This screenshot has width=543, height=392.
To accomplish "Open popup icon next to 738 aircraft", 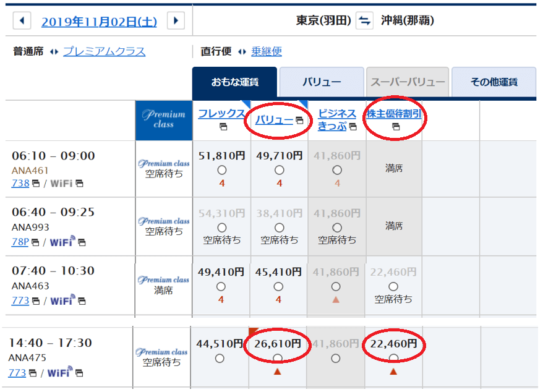I will (x=36, y=184).
